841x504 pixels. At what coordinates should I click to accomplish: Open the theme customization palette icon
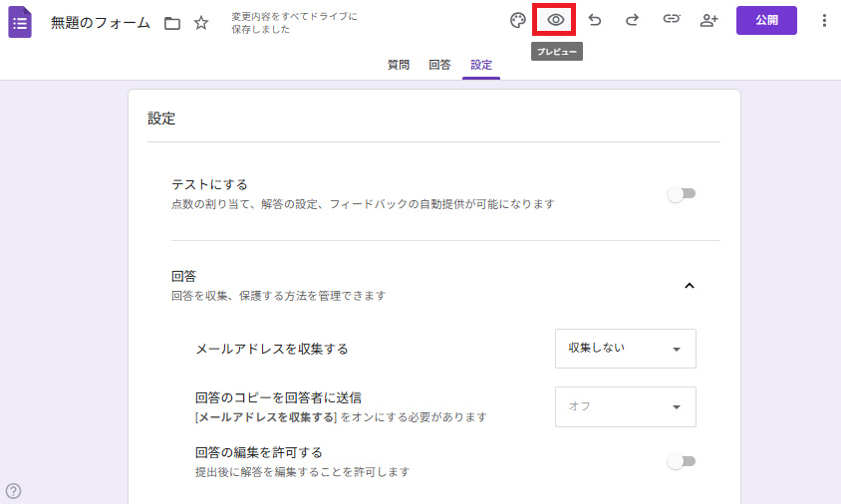(517, 20)
